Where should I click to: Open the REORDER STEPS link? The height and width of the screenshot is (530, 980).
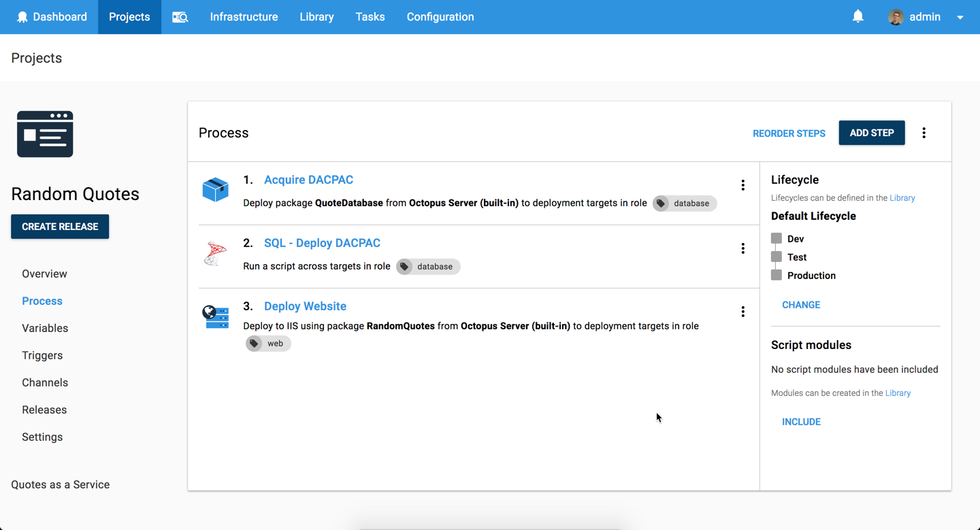(x=789, y=133)
